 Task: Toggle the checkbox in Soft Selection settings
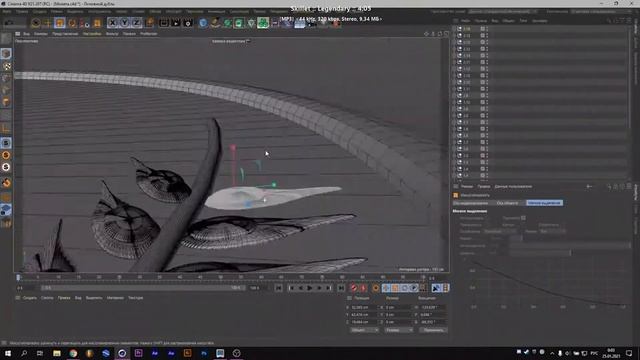pos(523,218)
